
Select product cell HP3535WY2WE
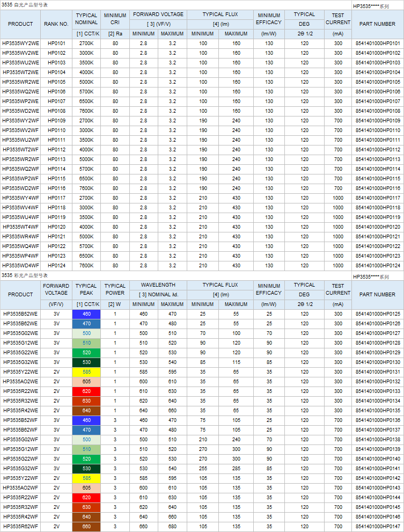tap(20, 43)
